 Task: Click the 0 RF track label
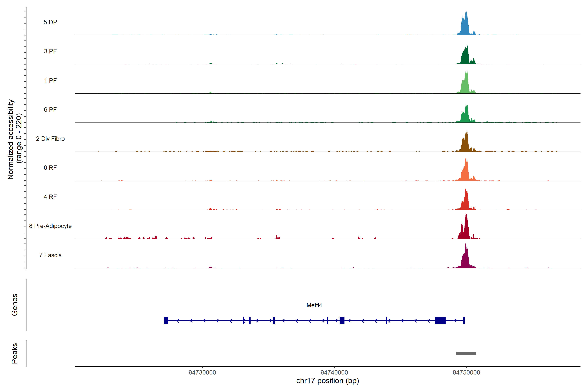click(50, 168)
